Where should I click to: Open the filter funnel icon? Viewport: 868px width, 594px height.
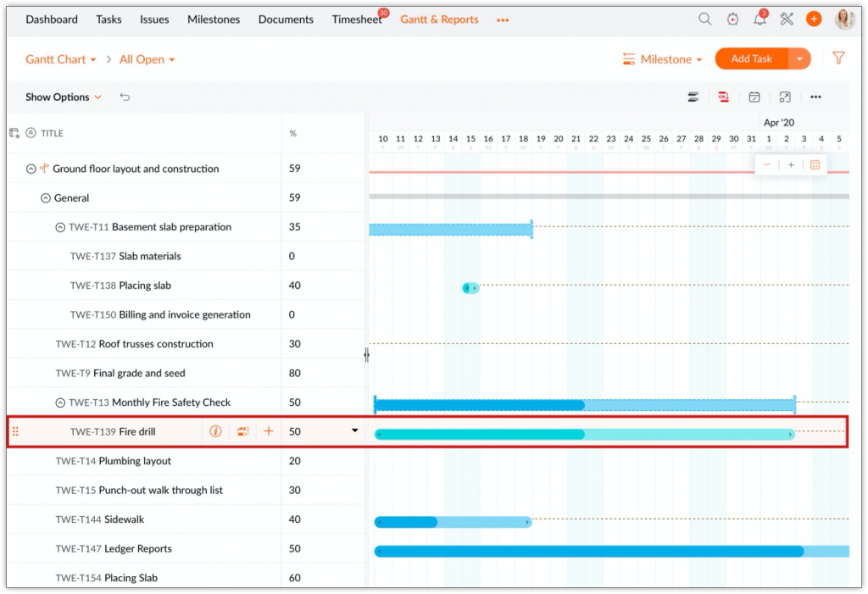click(x=838, y=58)
